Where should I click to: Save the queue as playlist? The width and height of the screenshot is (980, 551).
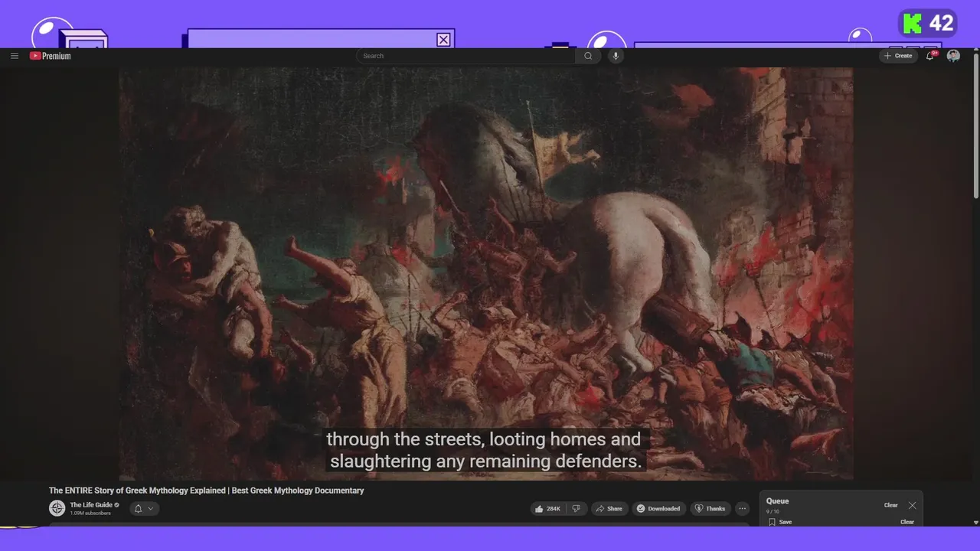pyautogui.click(x=780, y=522)
